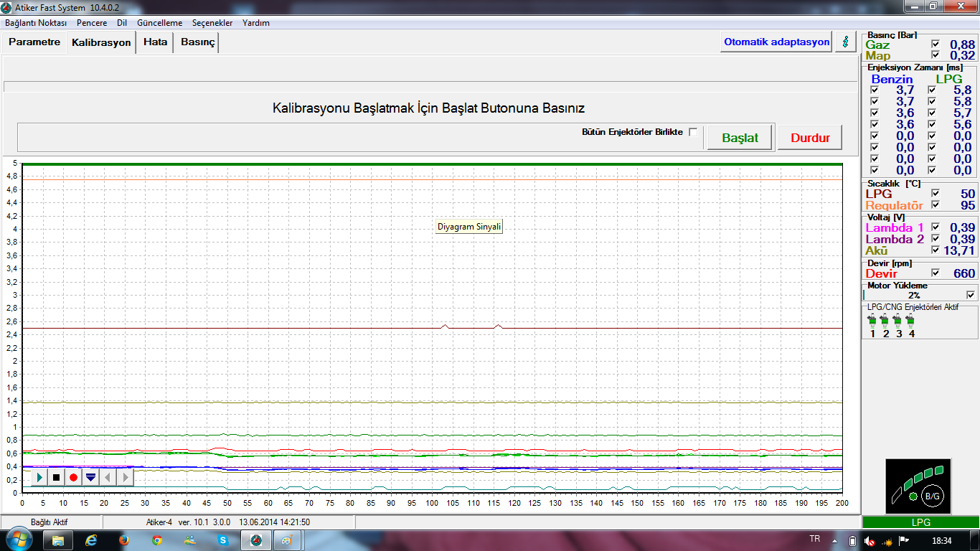
Task: Toggle the Akü voltage checkbox
Action: [x=935, y=250]
